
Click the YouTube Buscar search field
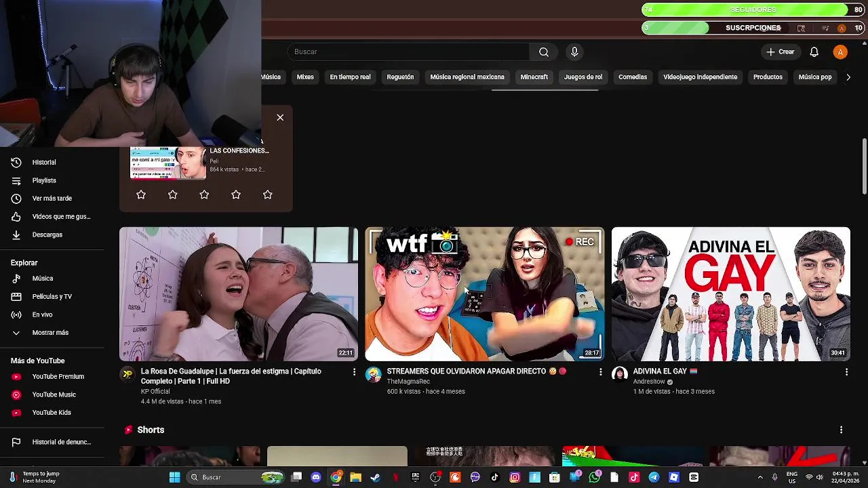pos(409,52)
